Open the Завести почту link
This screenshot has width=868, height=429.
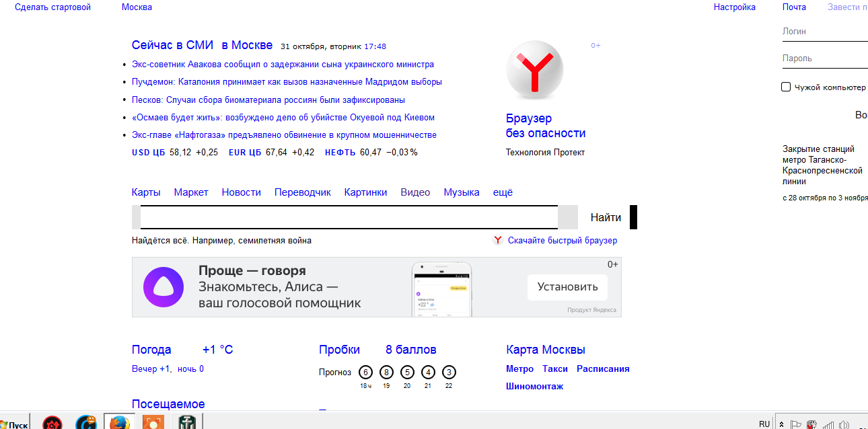coord(848,7)
